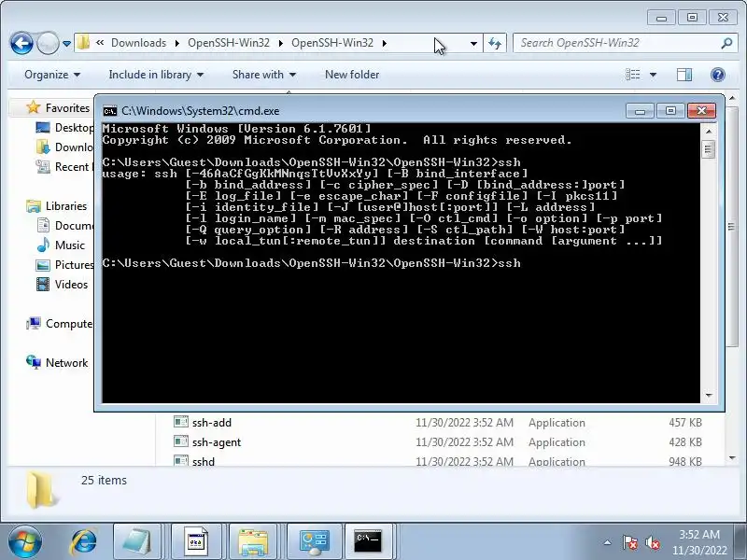The height and width of the screenshot is (560, 747).
Task: Open more view options dropdown arrow
Action: click(653, 75)
